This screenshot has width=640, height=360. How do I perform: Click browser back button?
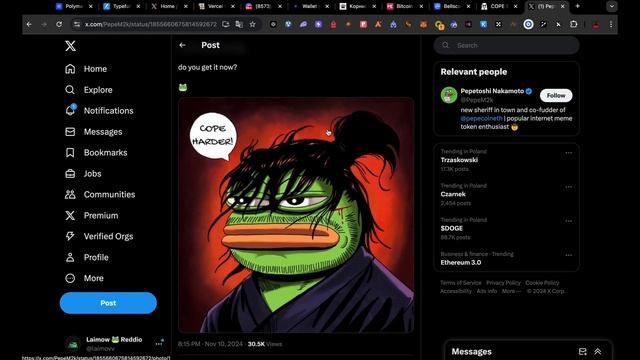29,24
